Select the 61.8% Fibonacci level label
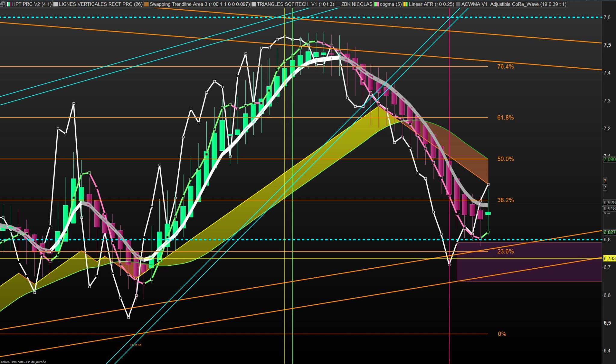This screenshot has height=364, width=616. [x=505, y=118]
